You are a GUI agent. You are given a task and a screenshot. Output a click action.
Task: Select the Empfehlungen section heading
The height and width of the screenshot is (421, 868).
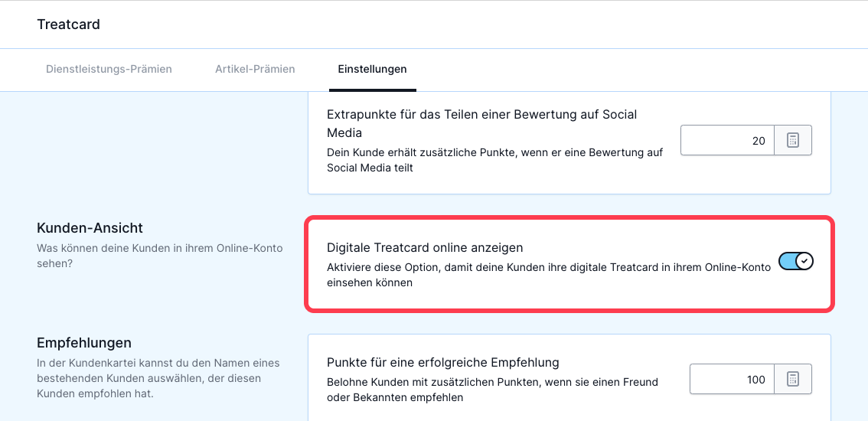[84, 342]
